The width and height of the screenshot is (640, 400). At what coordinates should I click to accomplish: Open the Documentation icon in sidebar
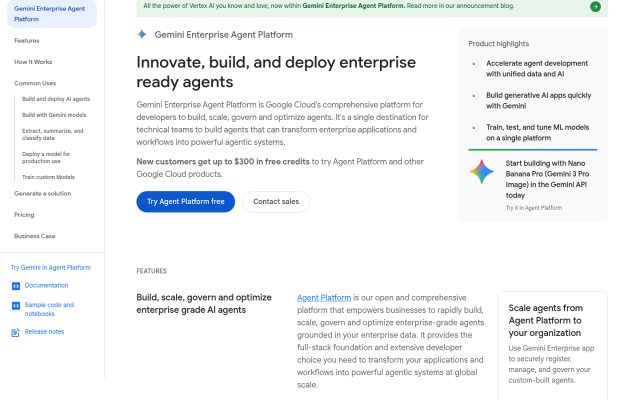tap(16, 286)
